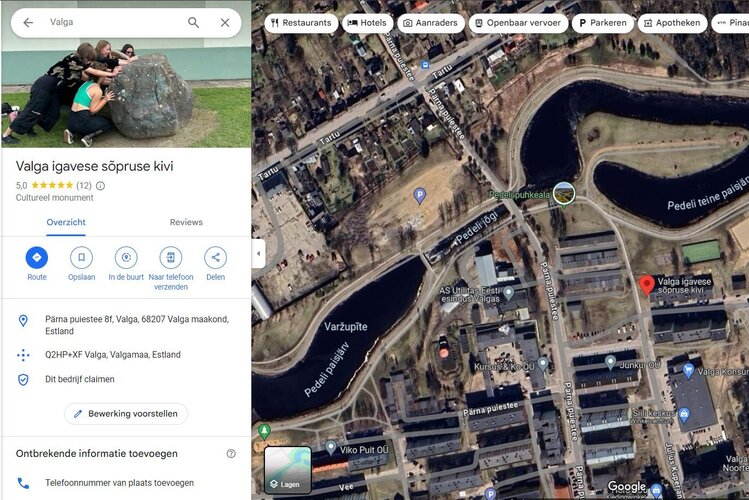The width and height of the screenshot is (749, 500).
Task: Collapse the side panel arrow
Action: [258, 253]
